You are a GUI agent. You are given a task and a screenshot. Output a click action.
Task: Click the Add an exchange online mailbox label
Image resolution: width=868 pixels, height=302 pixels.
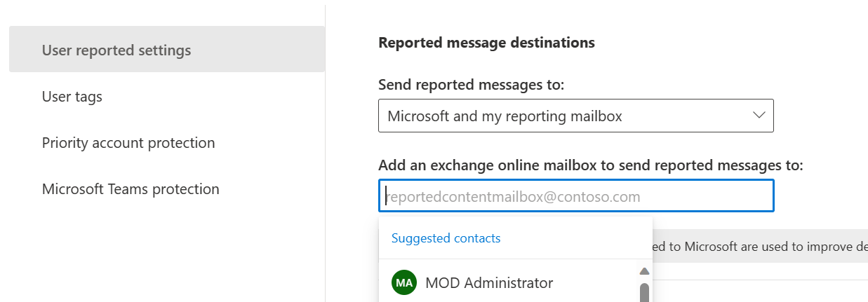[x=590, y=165]
